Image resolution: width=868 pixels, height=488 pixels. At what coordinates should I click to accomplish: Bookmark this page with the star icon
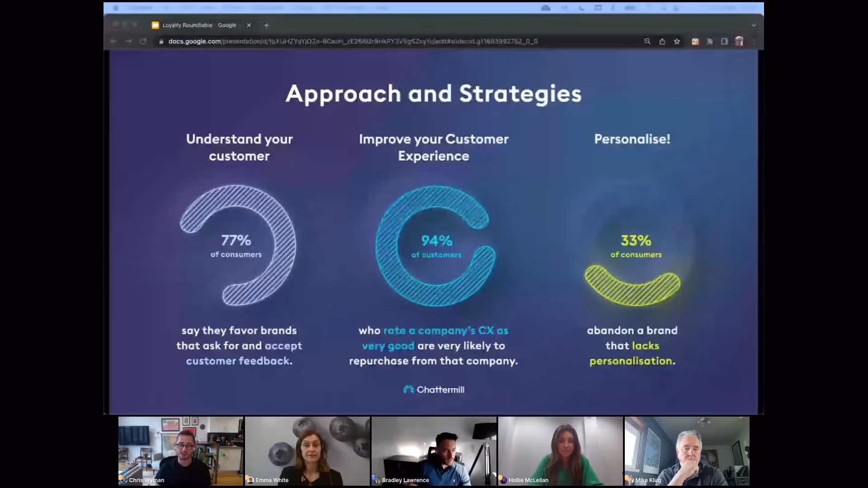(x=677, y=41)
